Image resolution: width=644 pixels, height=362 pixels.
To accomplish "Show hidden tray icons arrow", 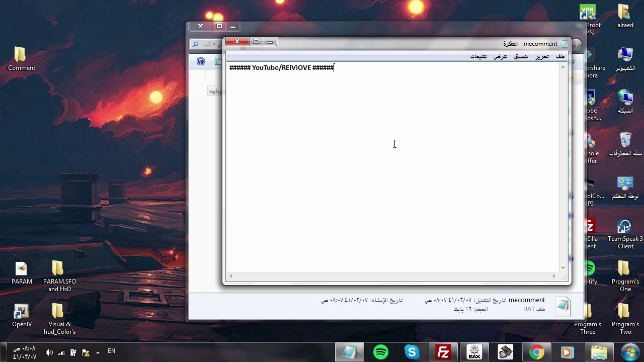I will click(x=98, y=352).
